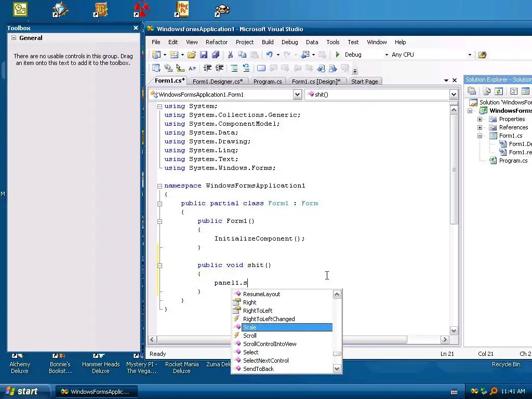The height and width of the screenshot is (399, 532).
Task: Click the Properties icon in Solution Explorer
Action: (x=472, y=91)
